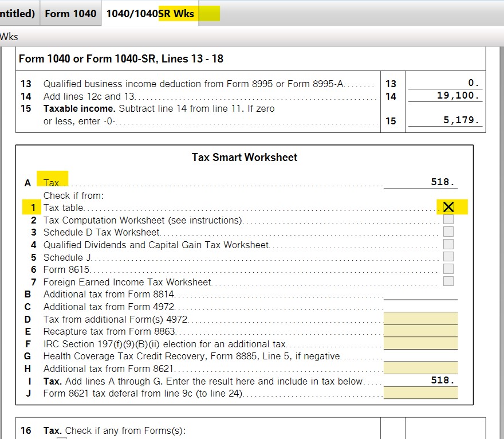Image resolution: width=504 pixels, height=439 pixels.
Task: Select the line 13 value 0
Action: pos(474,83)
